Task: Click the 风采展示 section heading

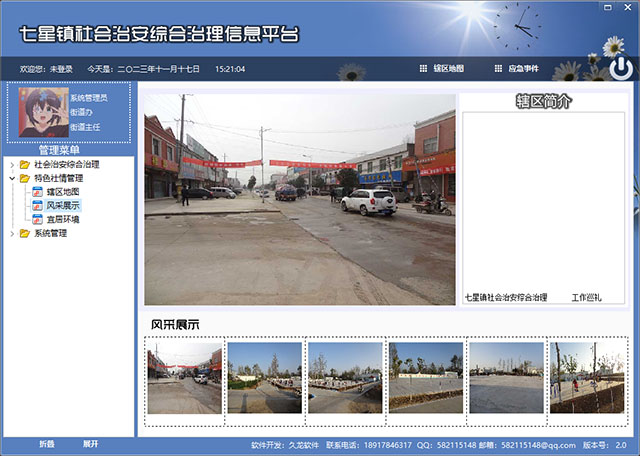Action: point(175,325)
